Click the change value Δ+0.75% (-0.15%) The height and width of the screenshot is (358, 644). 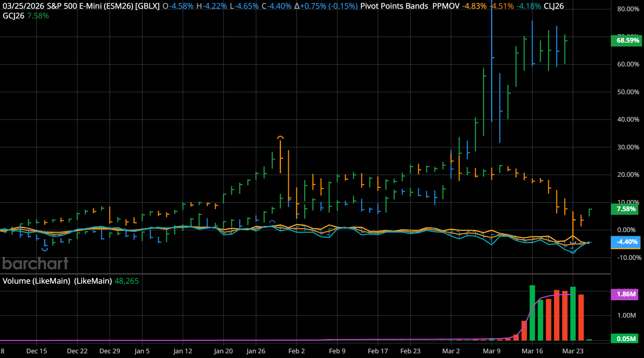tap(326, 6)
